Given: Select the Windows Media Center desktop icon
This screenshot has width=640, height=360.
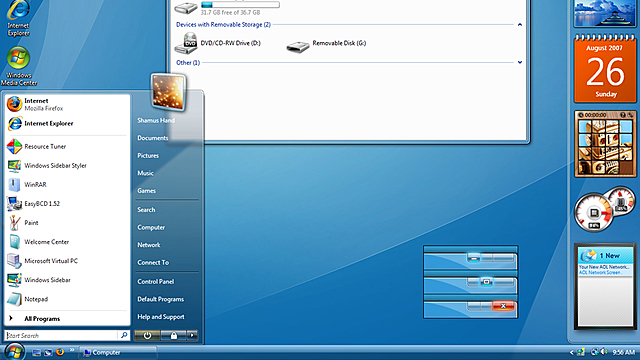Looking at the screenshot, I should pyautogui.click(x=19, y=66).
